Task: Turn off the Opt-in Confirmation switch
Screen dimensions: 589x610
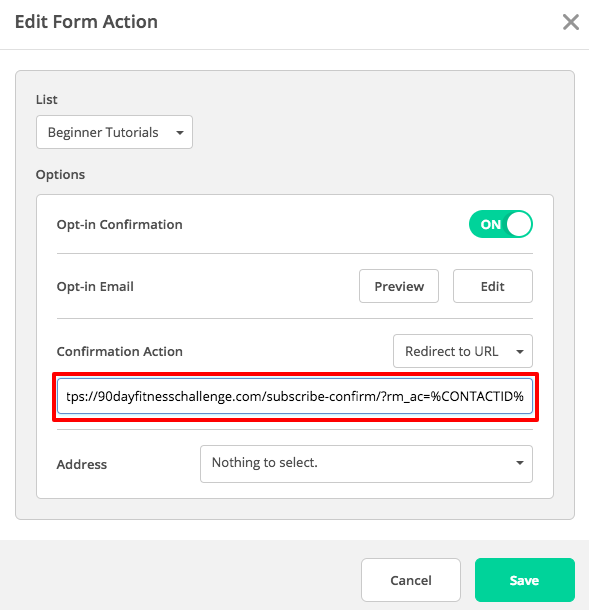Action: click(501, 224)
